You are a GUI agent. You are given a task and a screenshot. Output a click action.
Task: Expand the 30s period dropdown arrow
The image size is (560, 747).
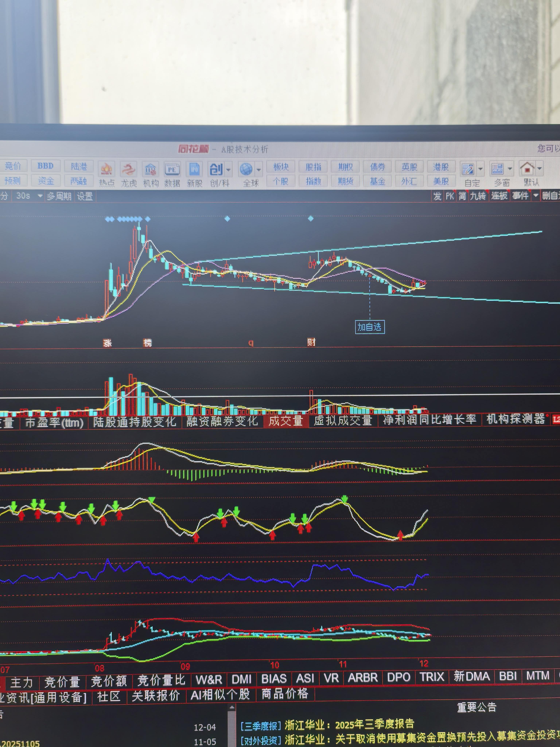click(40, 196)
